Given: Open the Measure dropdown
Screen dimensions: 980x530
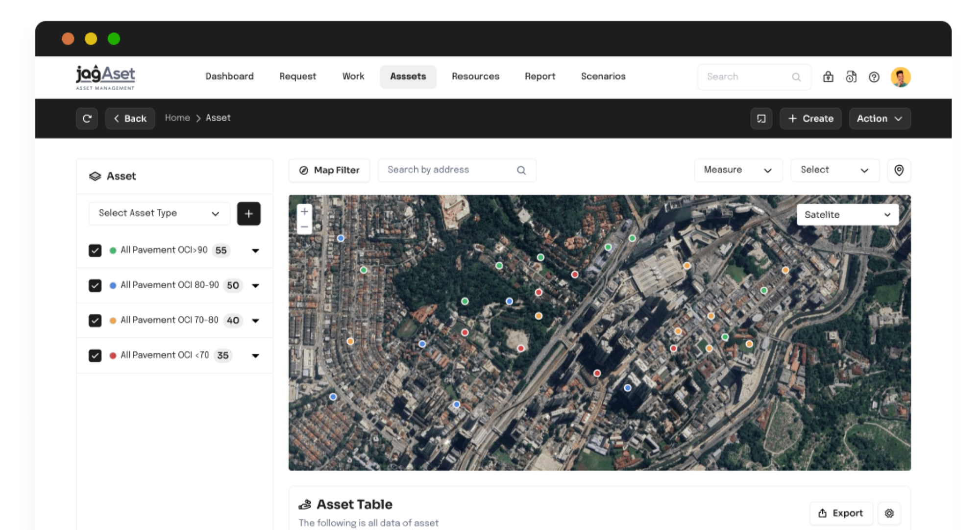Looking at the screenshot, I should pos(738,170).
